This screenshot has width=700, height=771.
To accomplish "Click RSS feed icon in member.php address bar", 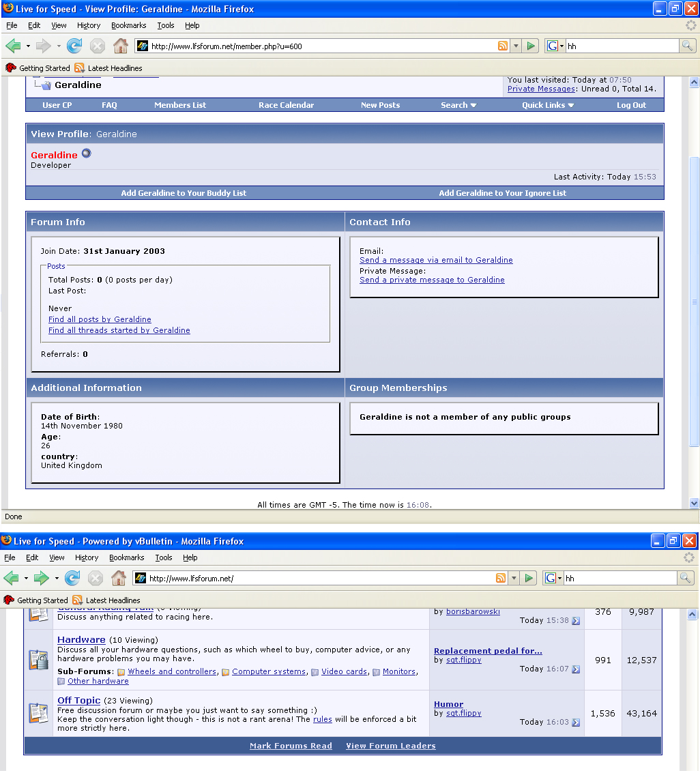I will [502, 46].
